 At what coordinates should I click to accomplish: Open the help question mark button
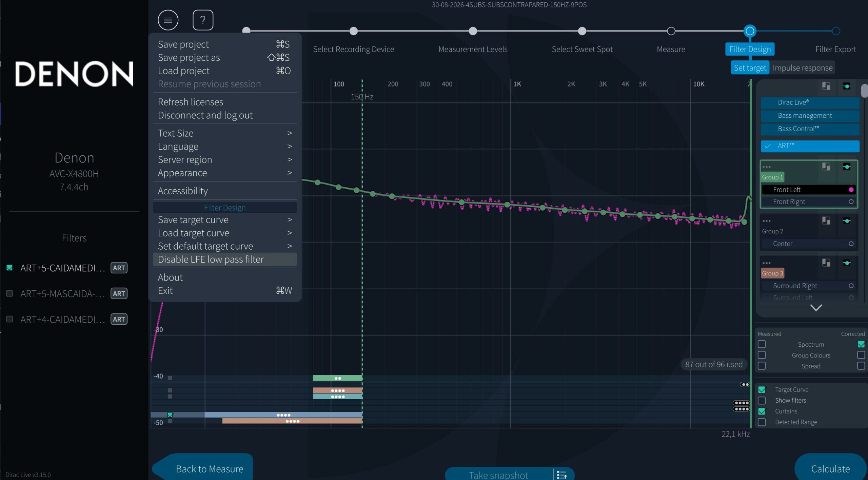203,20
